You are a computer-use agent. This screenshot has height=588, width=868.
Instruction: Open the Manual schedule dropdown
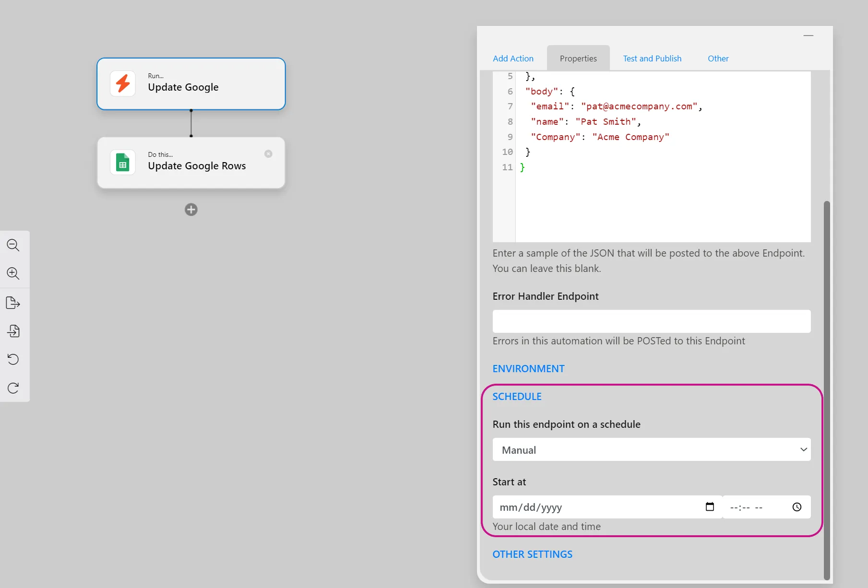(652, 450)
